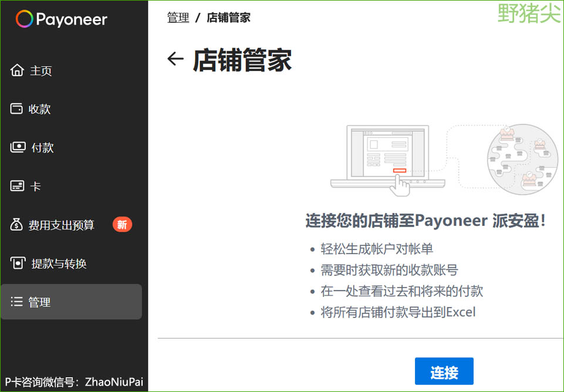Click the back arrow next to 店铺管家

pyautogui.click(x=175, y=59)
